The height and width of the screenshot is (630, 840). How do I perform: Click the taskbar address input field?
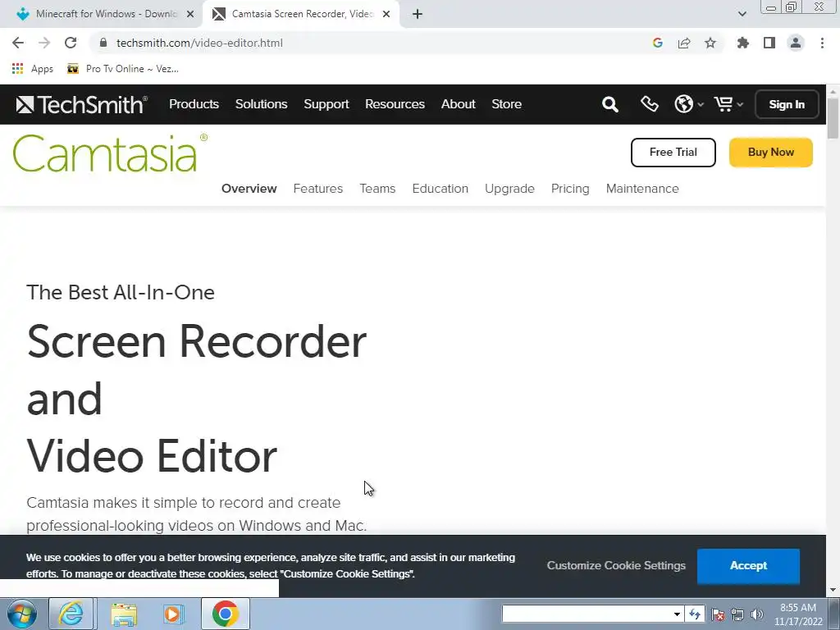tap(587, 614)
